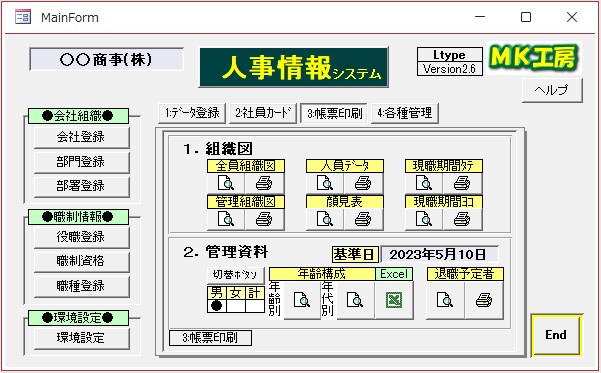Open 役職登録 registration
Screen dimensions: 601x373
point(81,237)
